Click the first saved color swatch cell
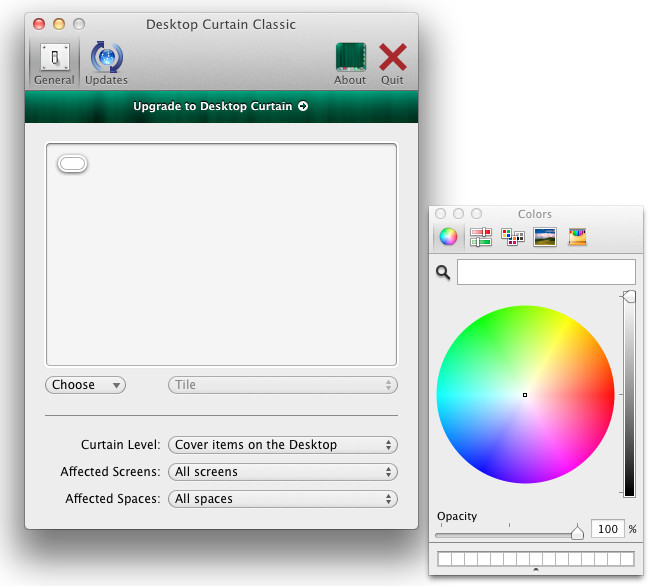652x586 pixels. (x=443, y=558)
